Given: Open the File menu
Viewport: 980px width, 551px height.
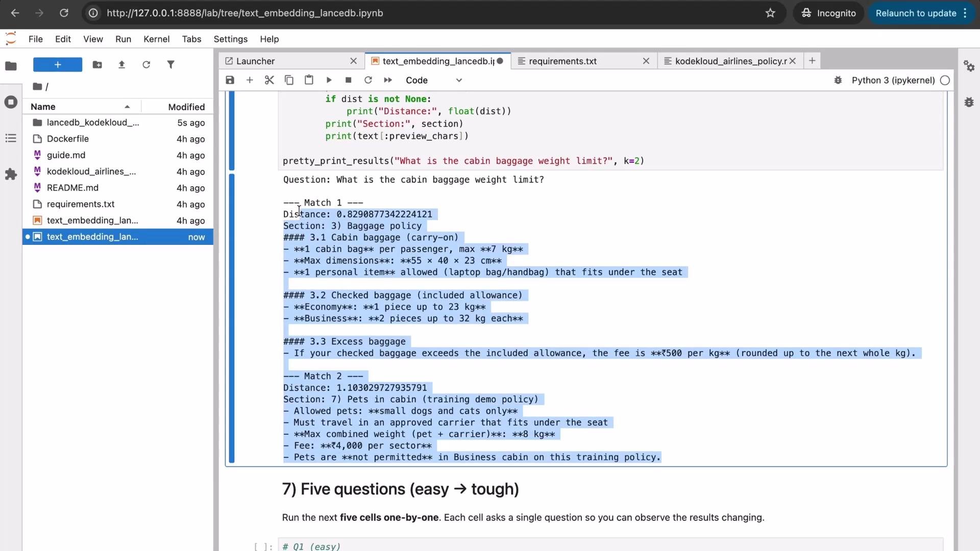Looking at the screenshot, I should click(x=36, y=39).
